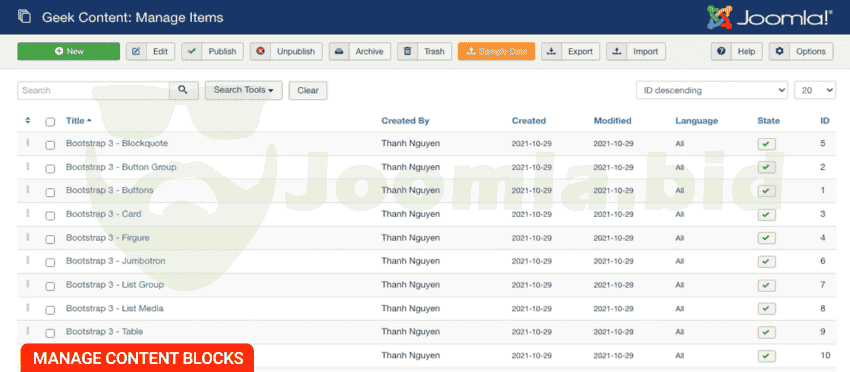Click the Publish checkmark icon

tap(191, 52)
